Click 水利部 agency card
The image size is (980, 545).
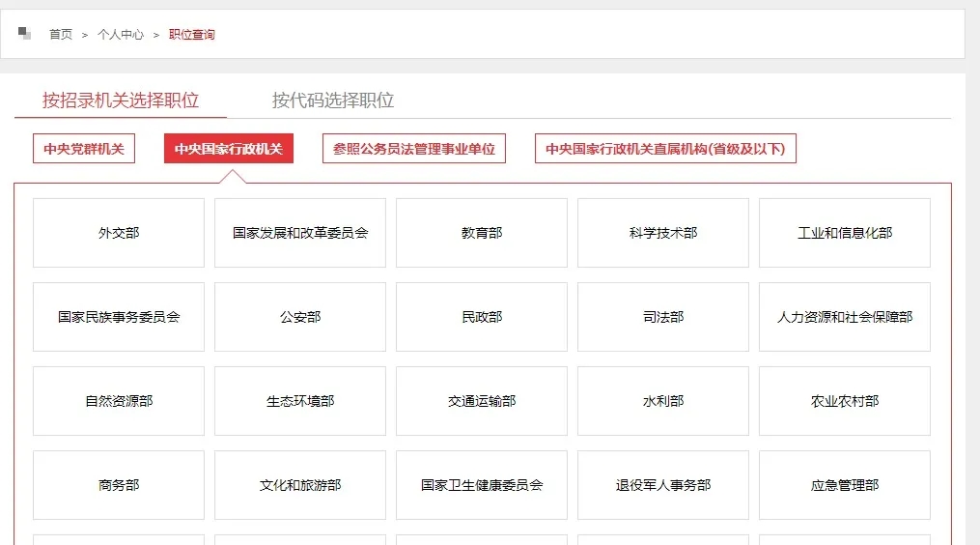[x=663, y=401]
